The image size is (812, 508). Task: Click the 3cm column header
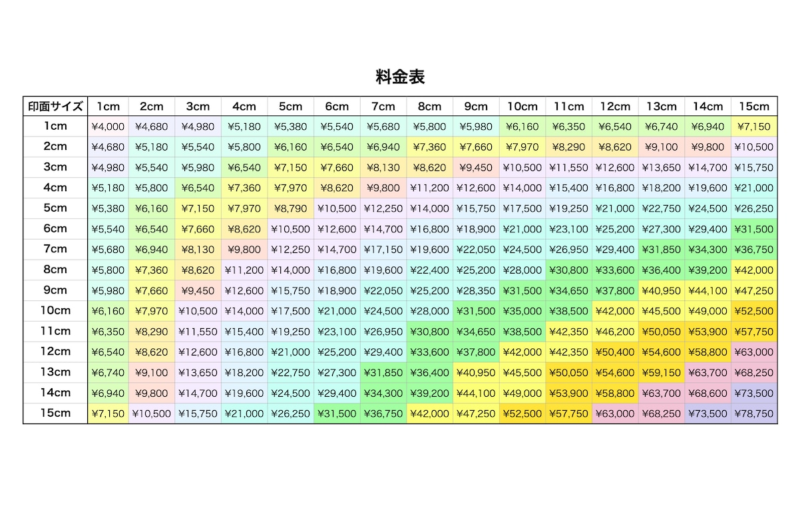[198, 107]
